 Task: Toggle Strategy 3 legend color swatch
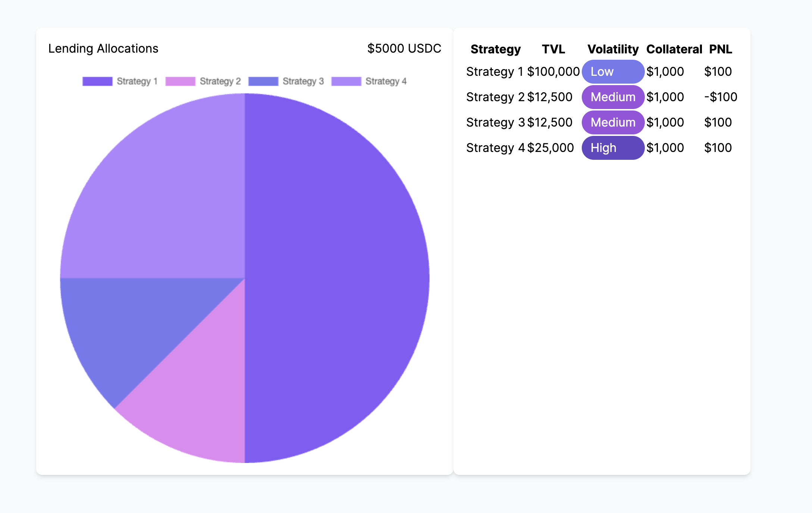(x=263, y=81)
